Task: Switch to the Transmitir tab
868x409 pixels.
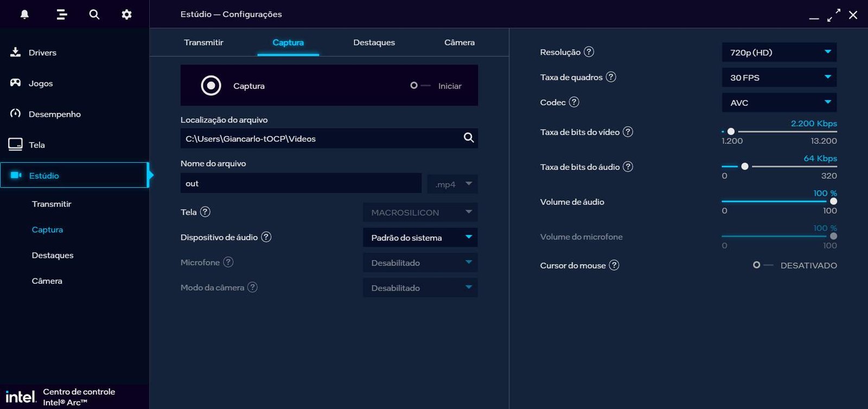Action: 203,42
